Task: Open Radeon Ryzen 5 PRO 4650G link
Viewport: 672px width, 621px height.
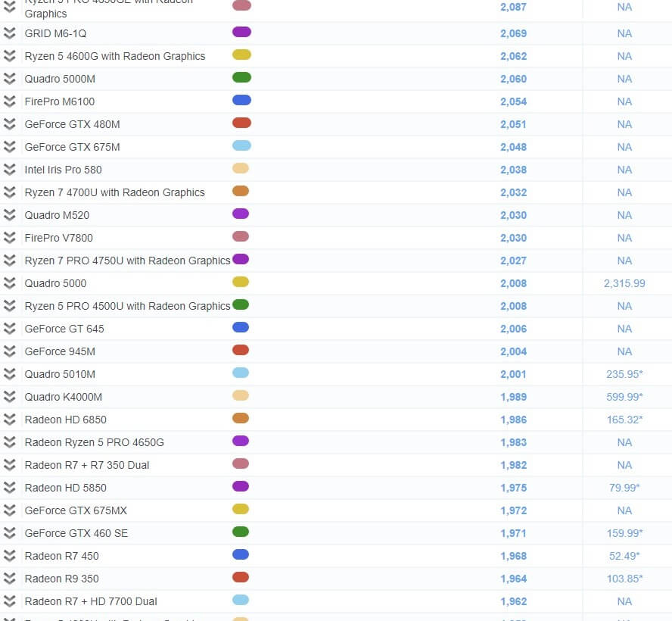Action: (x=95, y=442)
